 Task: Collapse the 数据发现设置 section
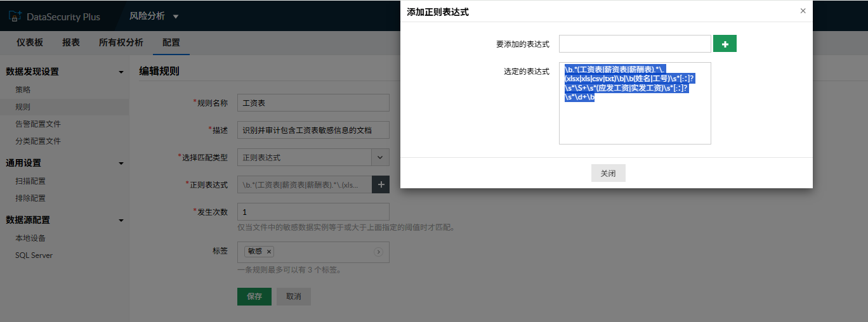121,72
